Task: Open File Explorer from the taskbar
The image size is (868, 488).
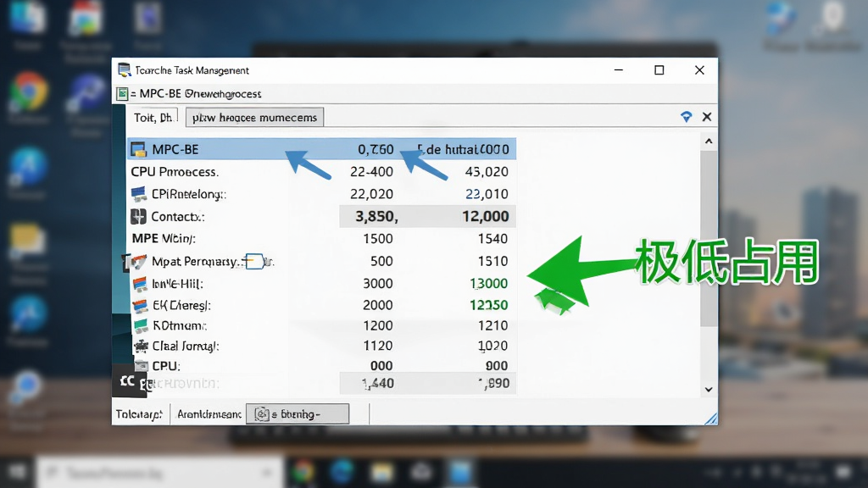Action: pos(381,473)
